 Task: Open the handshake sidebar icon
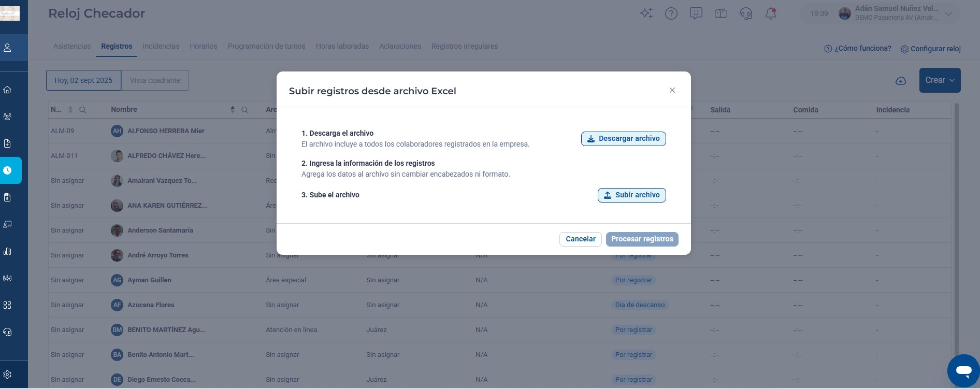[x=7, y=278]
